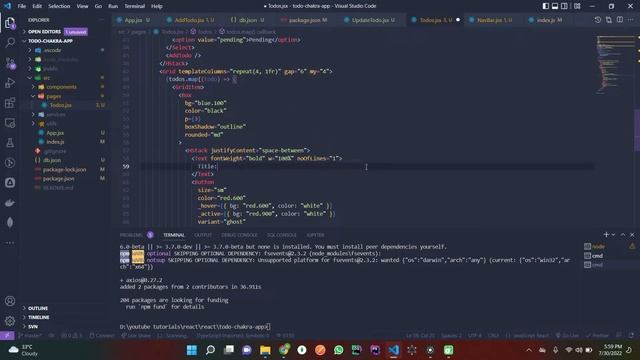Open App.jsx in the explorer tree

[x=55, y=133]
